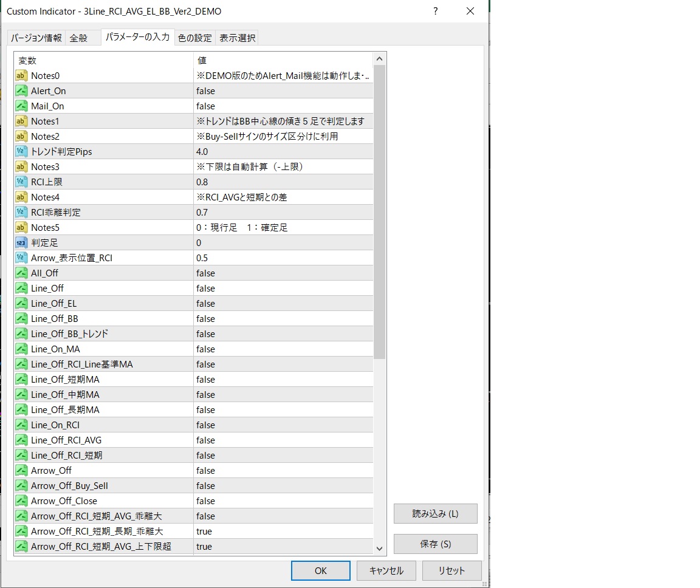The image size is (700, 588).
Task: Click the 保存 (S) button
Action: [435, 544]
